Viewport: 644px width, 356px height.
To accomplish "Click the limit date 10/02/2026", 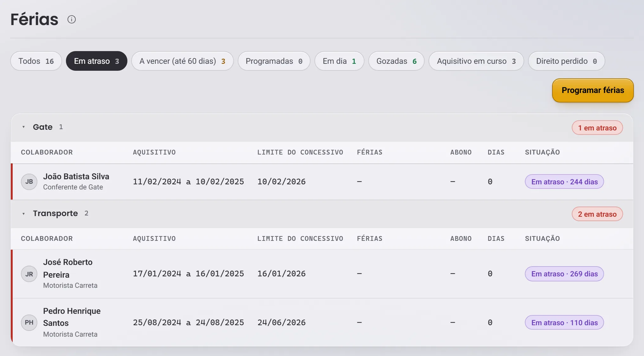I will pos(281,182).
